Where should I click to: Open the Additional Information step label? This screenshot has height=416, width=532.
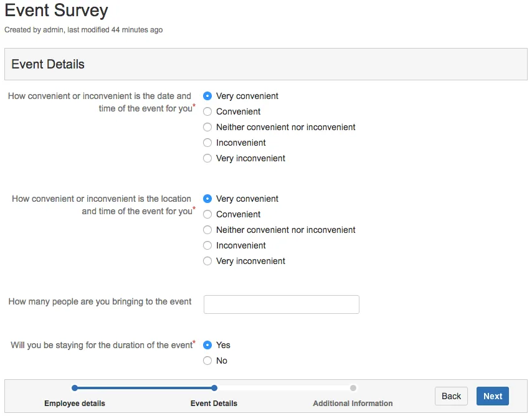pos(353,404)
